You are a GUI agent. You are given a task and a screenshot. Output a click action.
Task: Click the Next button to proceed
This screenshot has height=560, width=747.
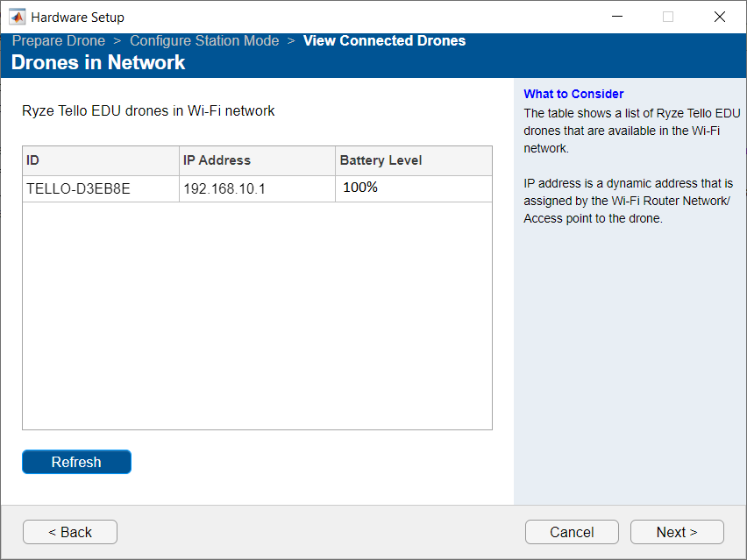click(676, 532)
